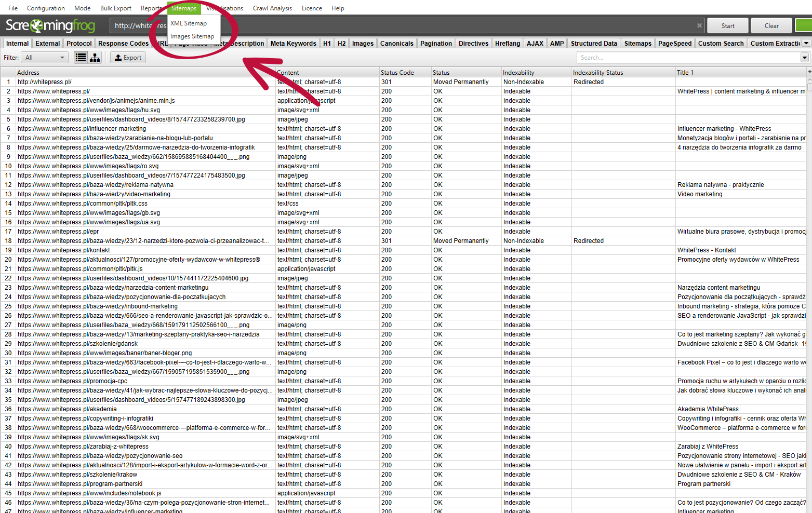This screenshot has width=812, height=513.
Task: Select row http://whitepress.pl/
Action: [45, 82]
